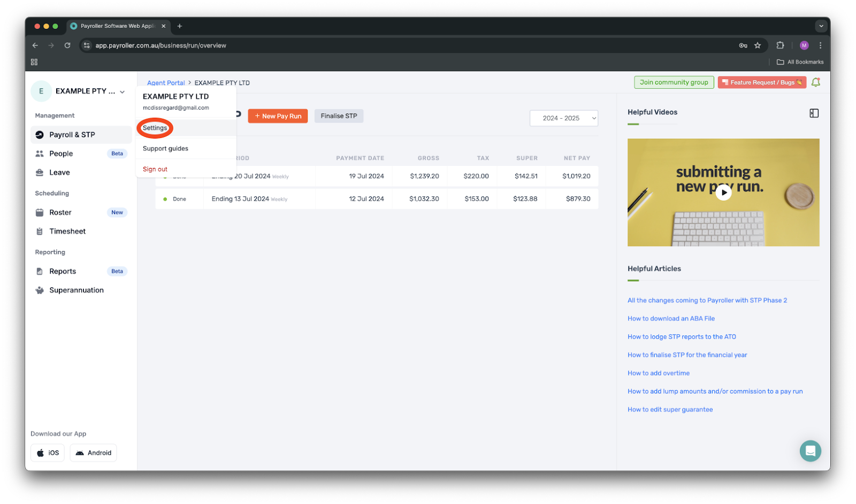
Task: Open article about STP Phase 2 changes
Action: [707, 301]
